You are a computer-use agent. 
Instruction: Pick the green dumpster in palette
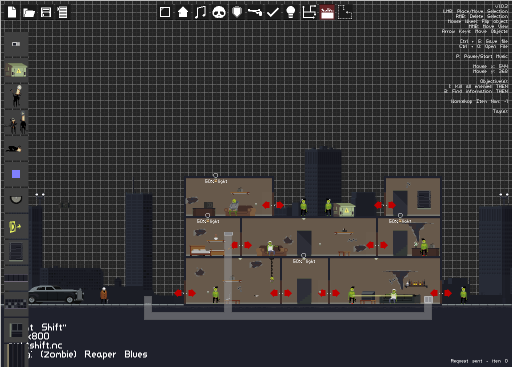point(16,70)
